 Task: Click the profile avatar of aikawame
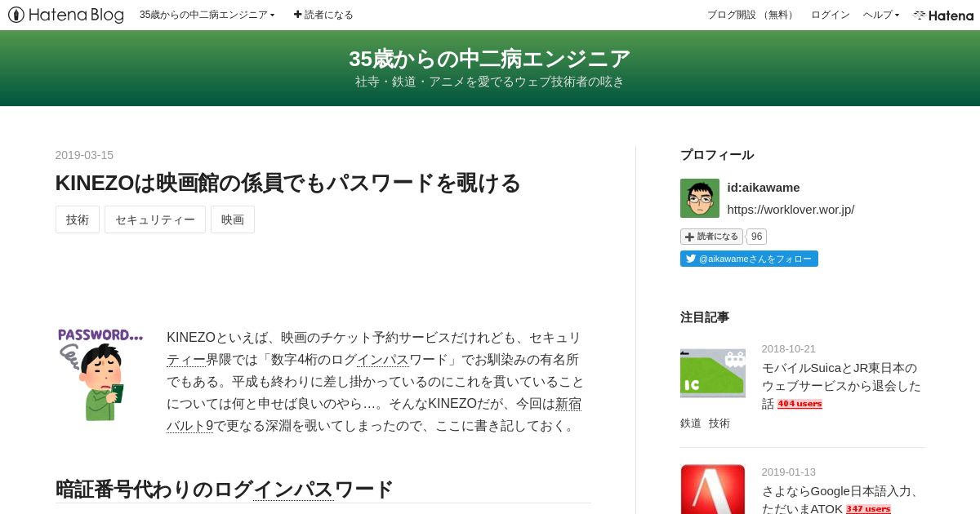(x=700, y=198)
